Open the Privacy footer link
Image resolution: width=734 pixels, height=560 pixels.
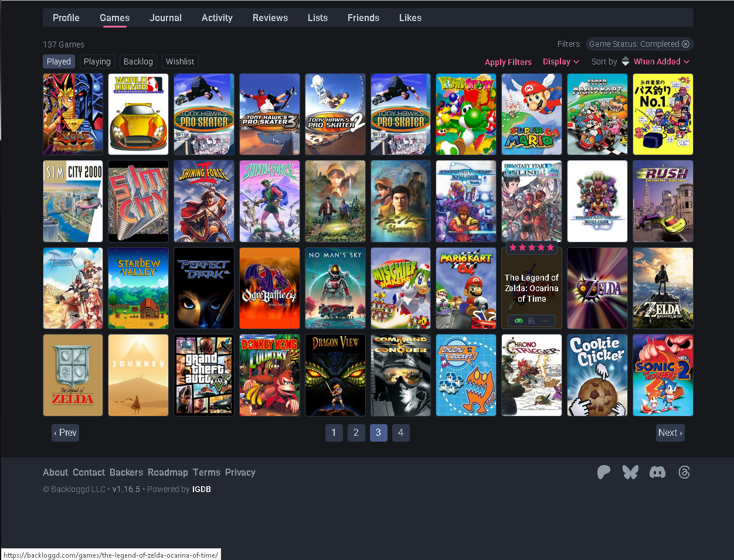pyautogui.click(x=240, y=472)
